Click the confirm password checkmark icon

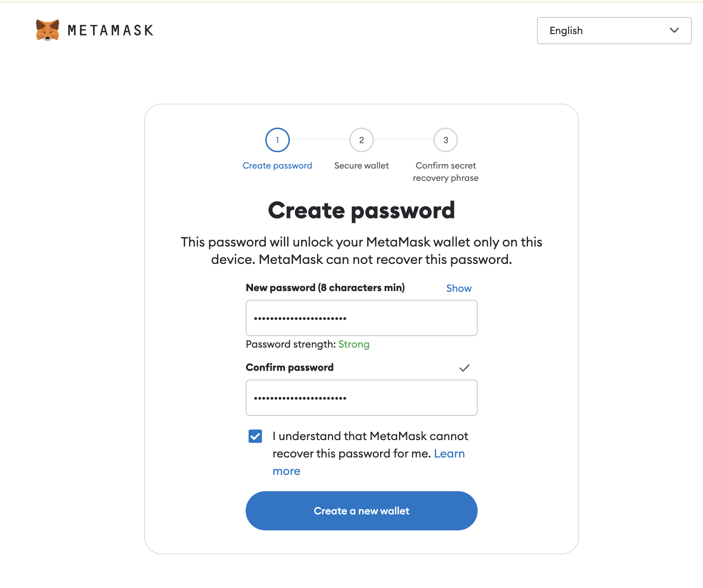[464, 368]
